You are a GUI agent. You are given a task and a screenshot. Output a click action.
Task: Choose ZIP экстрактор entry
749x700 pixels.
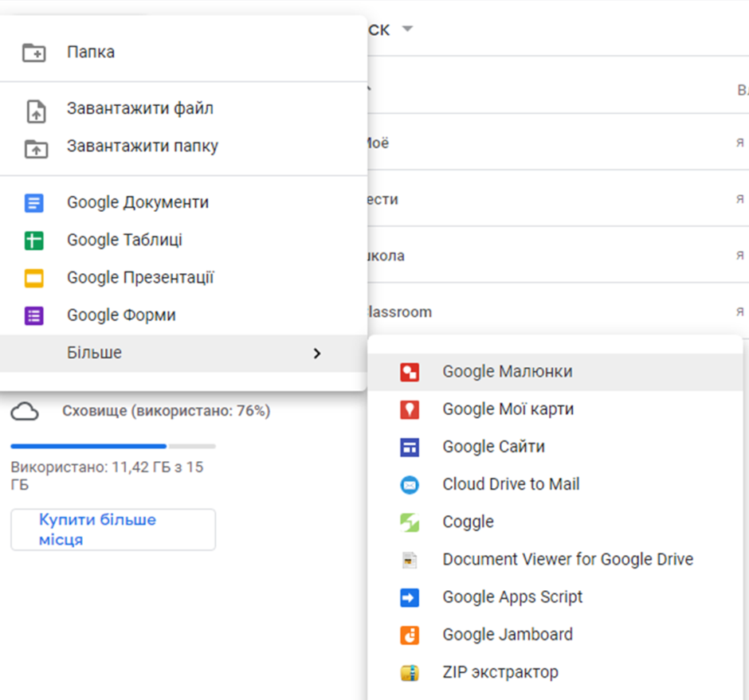tap(555, 673)
